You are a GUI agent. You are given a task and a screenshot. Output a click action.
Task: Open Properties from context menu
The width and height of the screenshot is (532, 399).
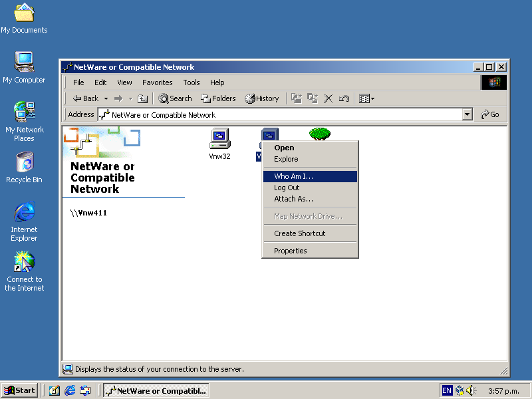tap(310, 251)
